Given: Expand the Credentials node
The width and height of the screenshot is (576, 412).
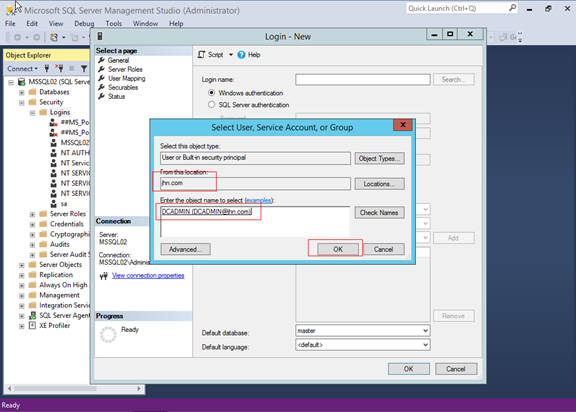Looking at the screenshot, I should pos(32,224).
